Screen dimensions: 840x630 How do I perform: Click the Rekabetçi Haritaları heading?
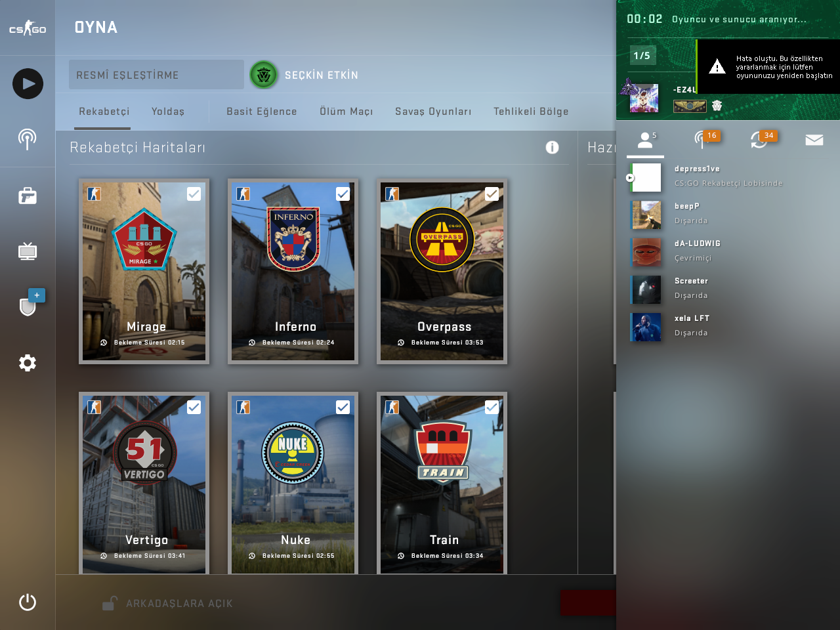(x=138, y=148)
